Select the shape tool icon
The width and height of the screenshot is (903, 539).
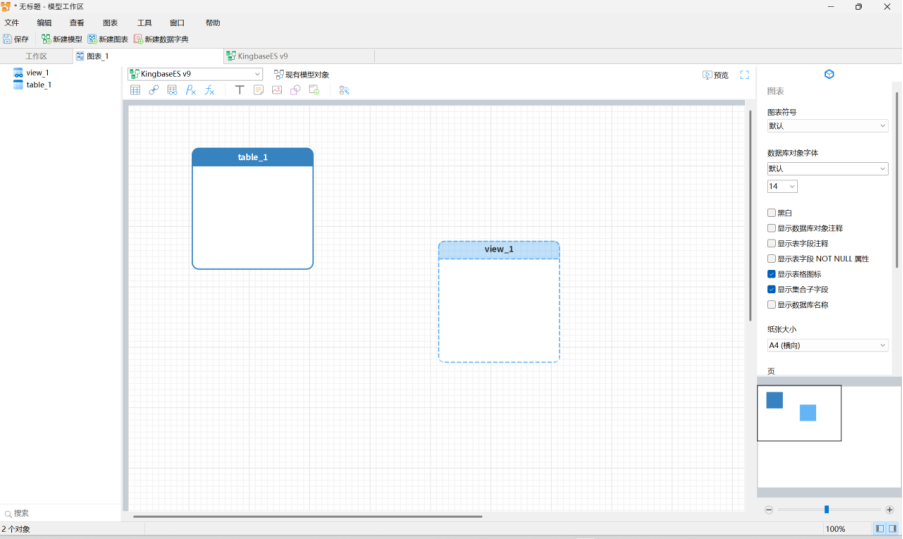[x=295, y=90]
